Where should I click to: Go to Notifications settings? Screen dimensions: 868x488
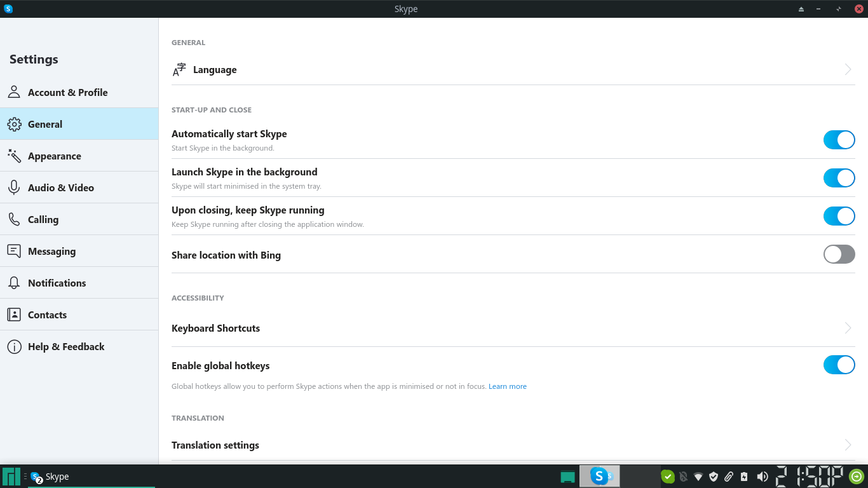coord(79,283)
